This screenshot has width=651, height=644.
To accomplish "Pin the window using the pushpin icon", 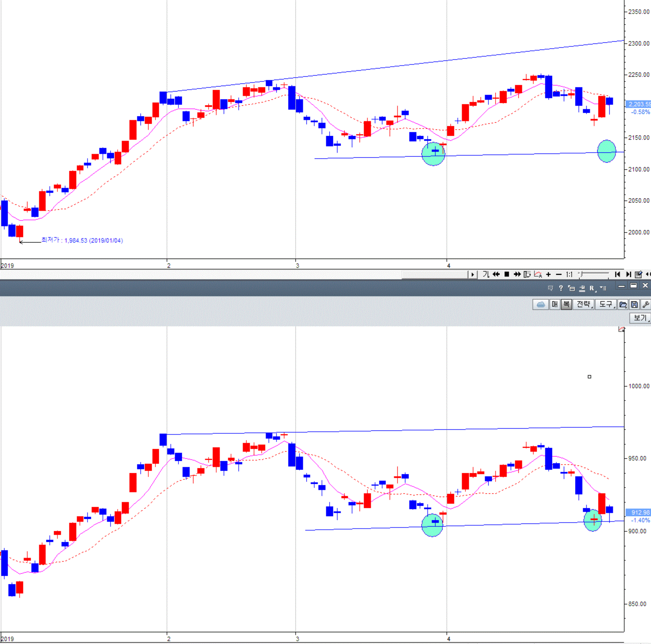I will point(582,288).
